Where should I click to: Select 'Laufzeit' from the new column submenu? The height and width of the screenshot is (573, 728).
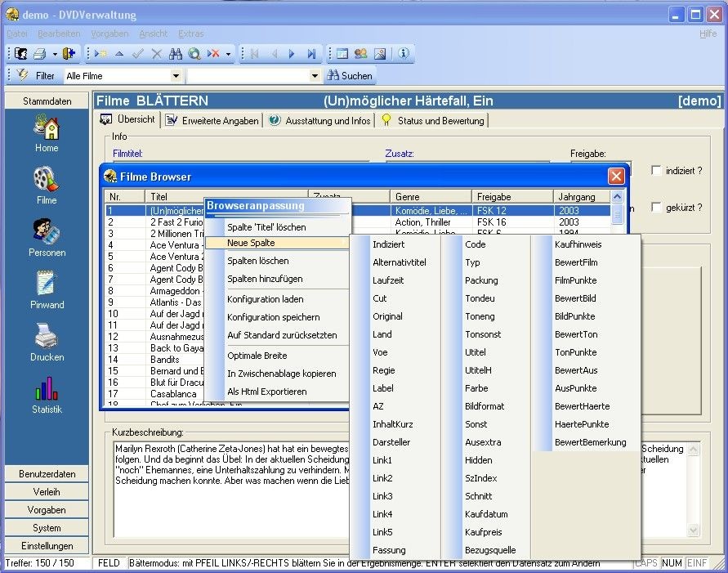click(x=388, y=280)
